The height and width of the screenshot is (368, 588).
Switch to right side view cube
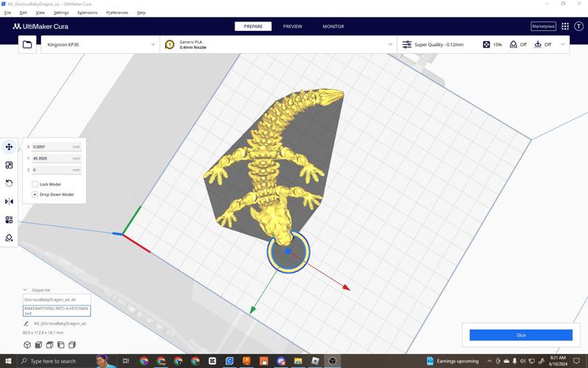(x=72, y=344)
